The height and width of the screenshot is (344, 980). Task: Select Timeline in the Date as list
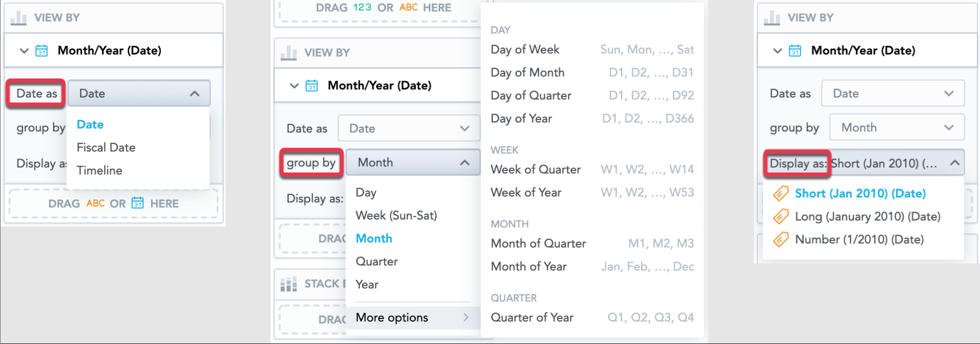click(x=99, y=170)
